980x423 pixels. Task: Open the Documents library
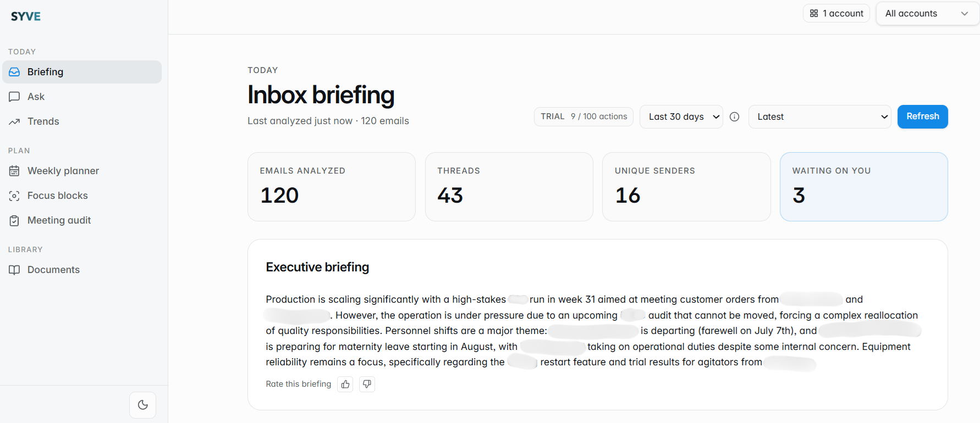(x=82, y=270)
